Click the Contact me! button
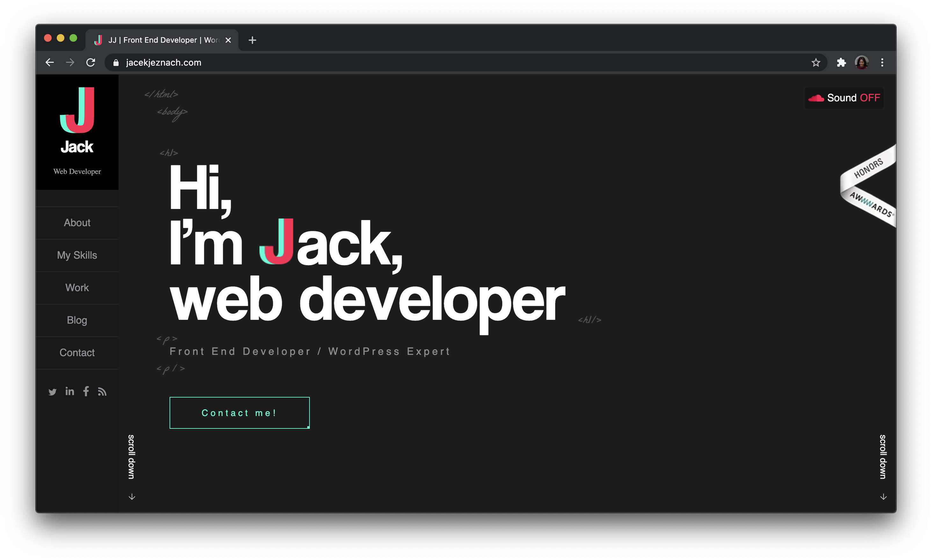Screen dimensions: 932x560 (x=239, y=413)
